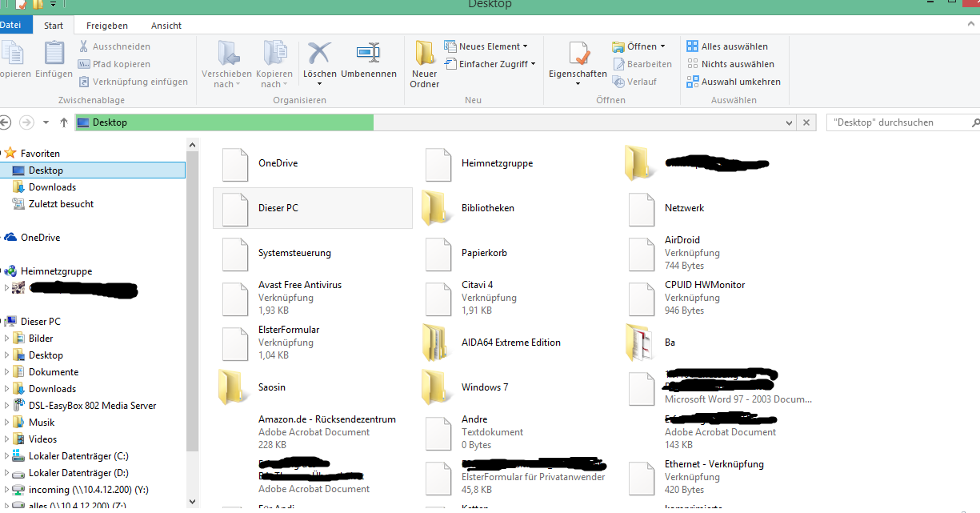Click Alles auswählen

(727, 46)
